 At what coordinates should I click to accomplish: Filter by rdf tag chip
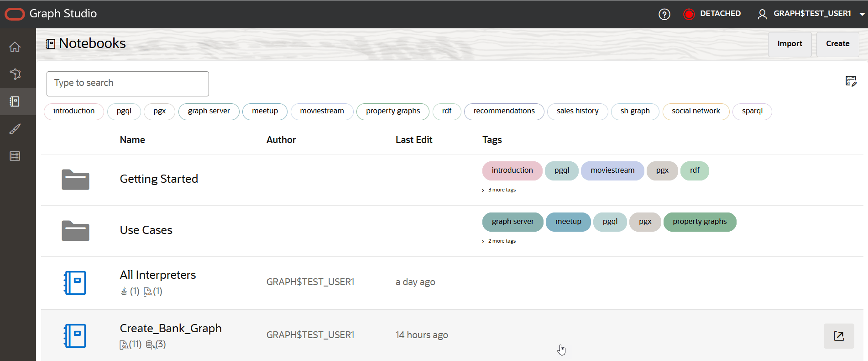coord(447,111)
